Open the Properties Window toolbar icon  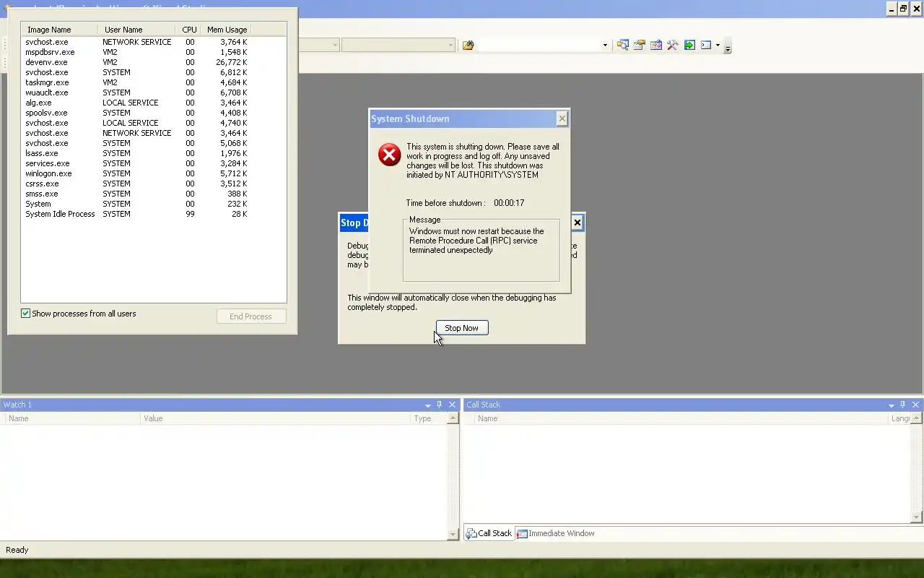640,45
